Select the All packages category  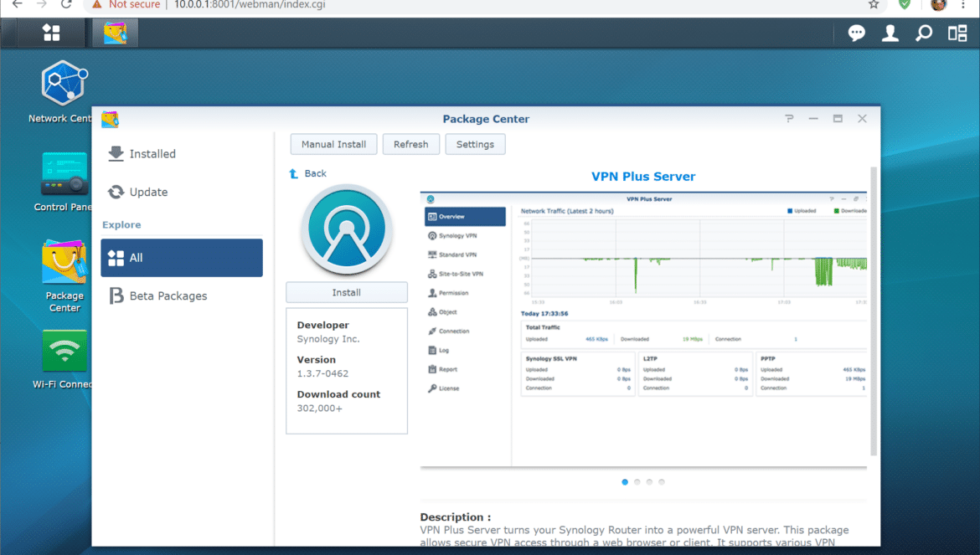pos(182,258)
